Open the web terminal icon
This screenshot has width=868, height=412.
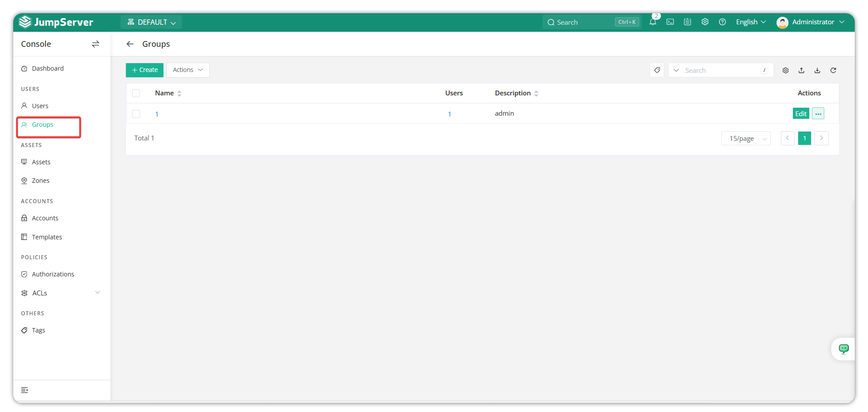[x=670, y=22]
